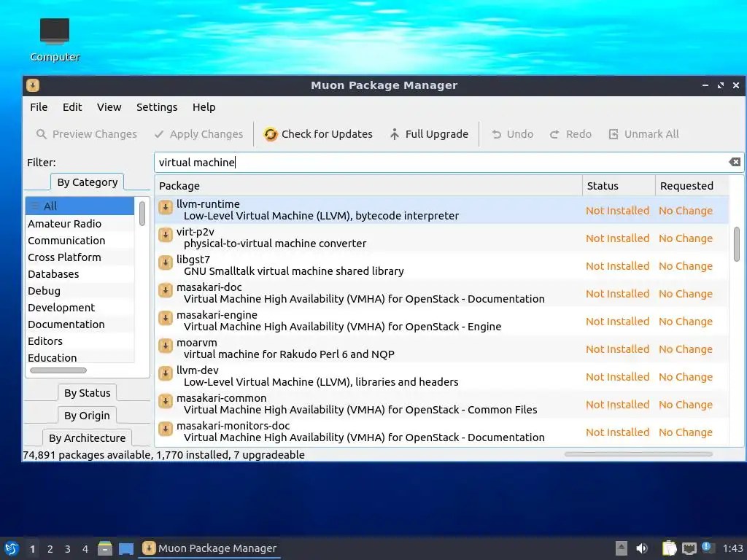The height and width of the screenshot is (560, 747).
Task: Click the 'No Change' cell of virt-p2v
Action: [x=686, y=238]
